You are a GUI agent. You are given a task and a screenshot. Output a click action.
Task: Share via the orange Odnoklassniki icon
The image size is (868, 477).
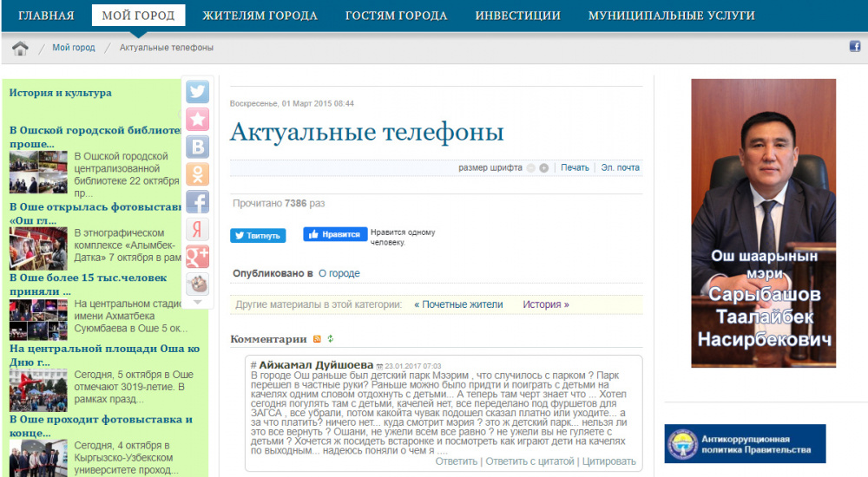[x=197, y=174]
